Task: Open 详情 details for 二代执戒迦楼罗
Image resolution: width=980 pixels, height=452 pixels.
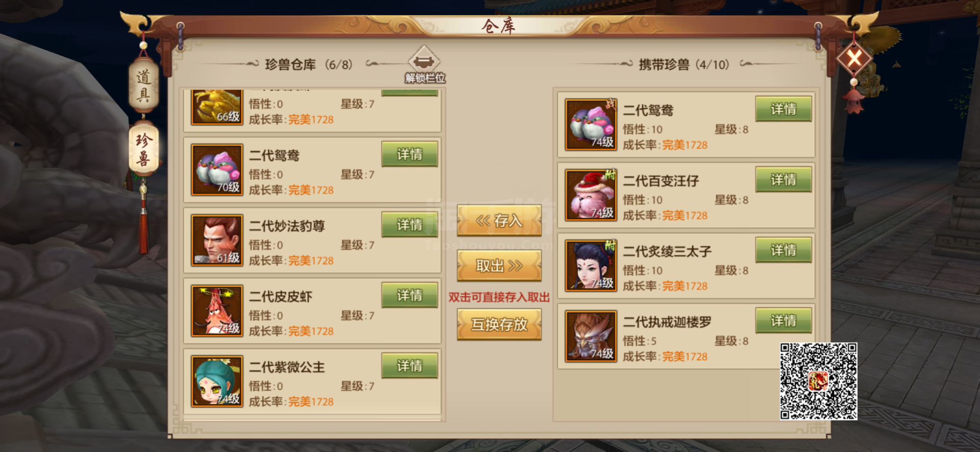Action: tap(783, 321)
